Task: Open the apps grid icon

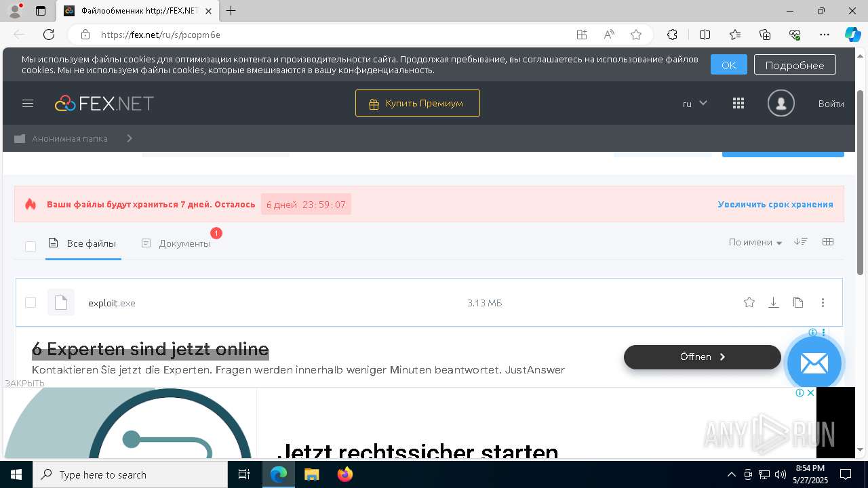Action: pyautogui.click(x=738, y=104)
